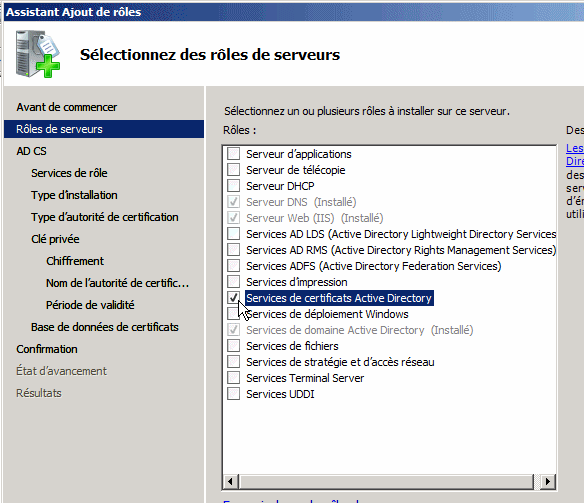Click the server with plus wizard icon

pos(38,54)
